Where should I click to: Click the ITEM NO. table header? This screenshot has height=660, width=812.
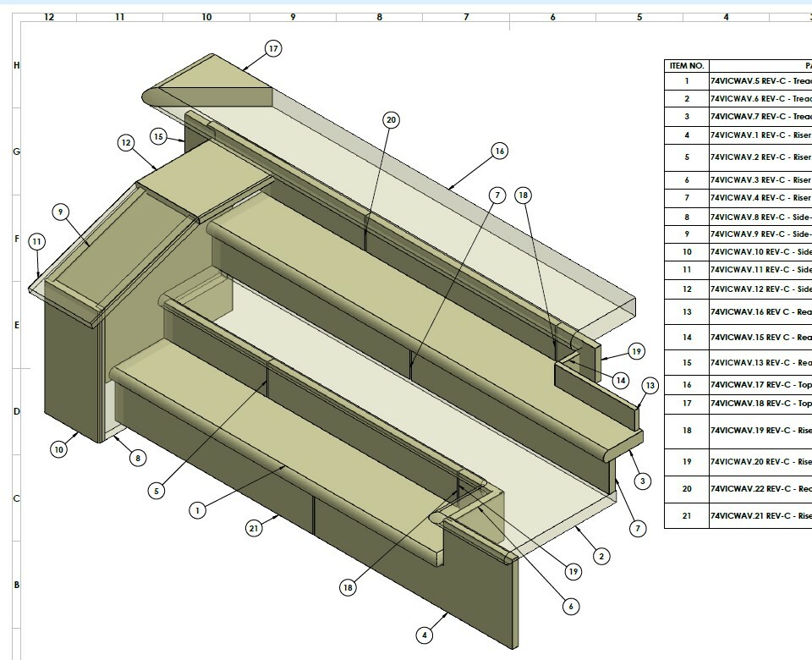686,65
